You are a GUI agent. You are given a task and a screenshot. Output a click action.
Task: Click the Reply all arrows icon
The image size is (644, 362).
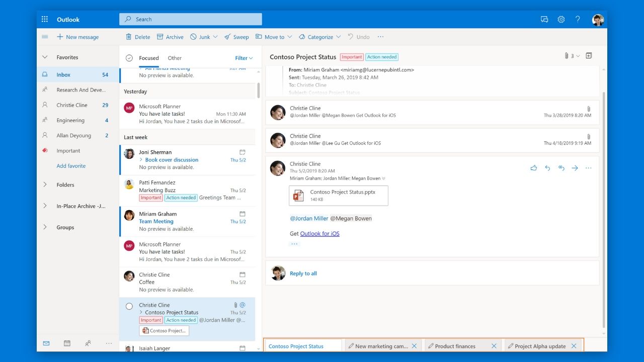coord(561,168)
